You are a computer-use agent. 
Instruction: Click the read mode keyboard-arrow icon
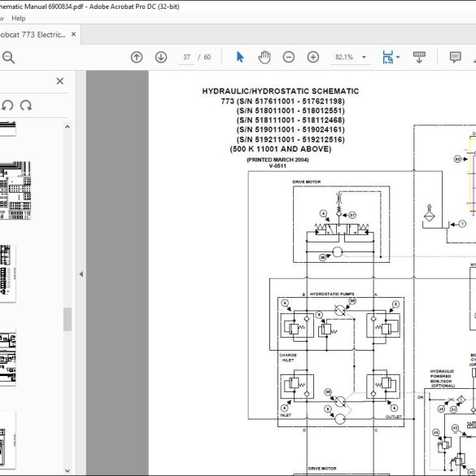click(419, 57)
